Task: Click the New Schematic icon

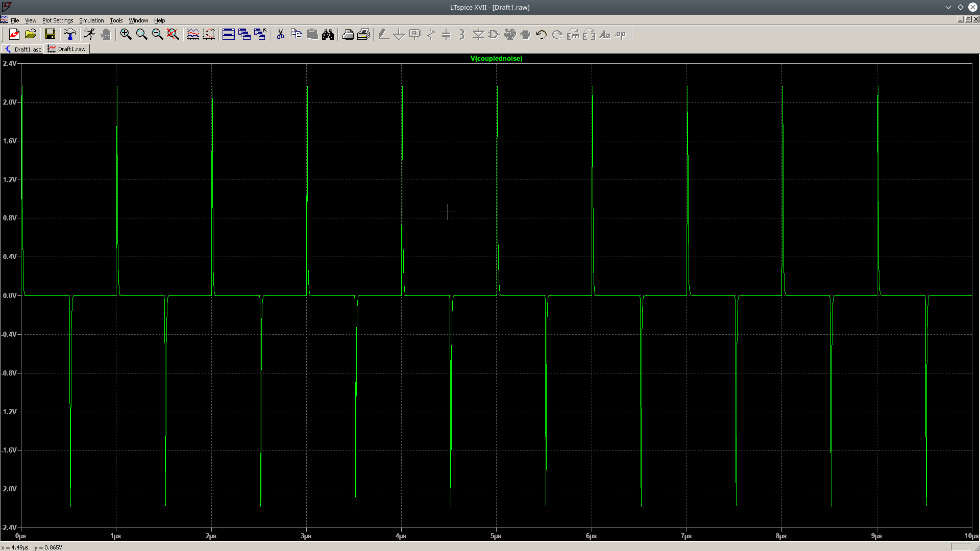Action: (14, 34)
